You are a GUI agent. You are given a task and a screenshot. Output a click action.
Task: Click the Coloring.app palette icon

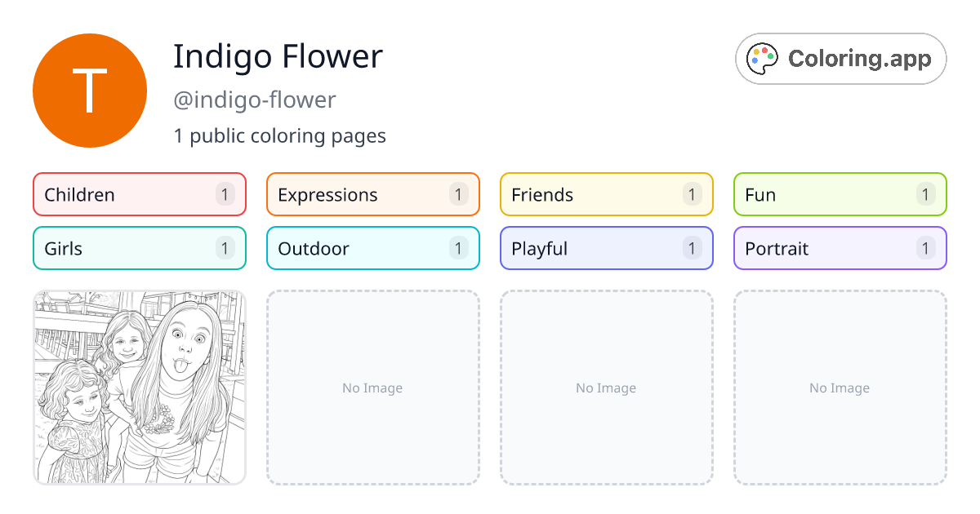click(762, 58)
